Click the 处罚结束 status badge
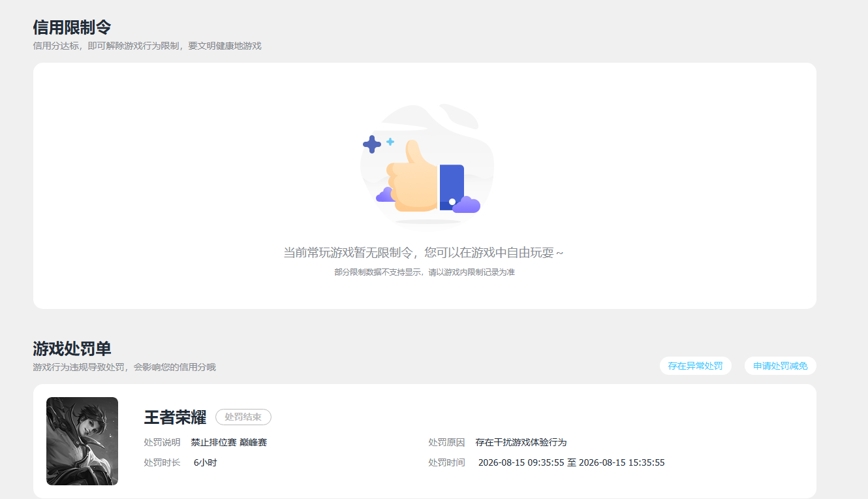868x499 pixels. pyautogui.click(x=243, y=417)
